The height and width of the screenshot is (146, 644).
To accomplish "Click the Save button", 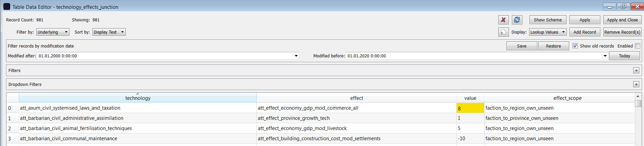I will (522, 46).
